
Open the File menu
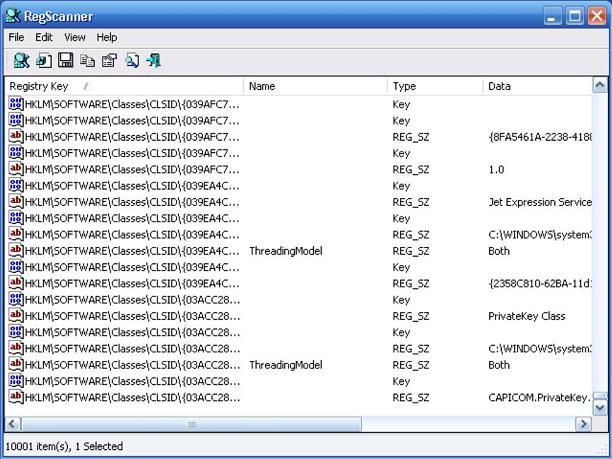[x=16, y=37]
